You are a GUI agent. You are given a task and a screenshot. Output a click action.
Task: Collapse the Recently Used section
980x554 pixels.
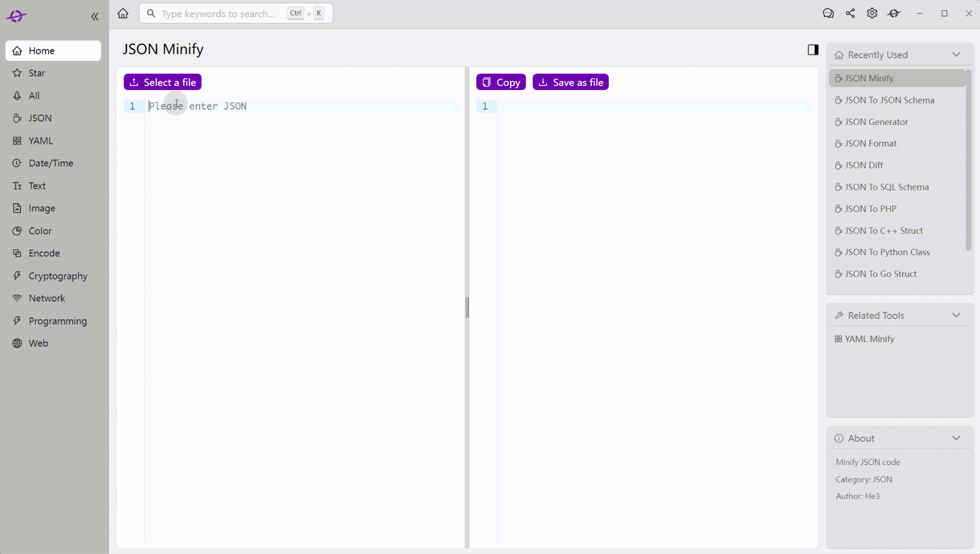coord(956,55)
